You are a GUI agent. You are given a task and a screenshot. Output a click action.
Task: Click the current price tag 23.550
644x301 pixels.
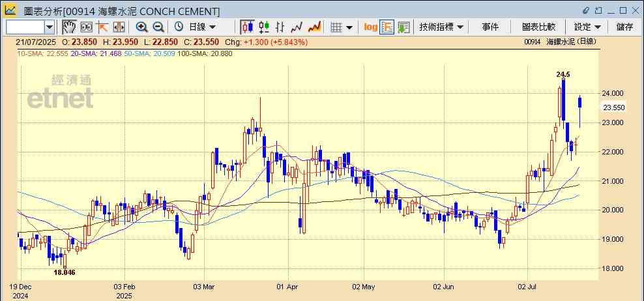click(613, 107)
